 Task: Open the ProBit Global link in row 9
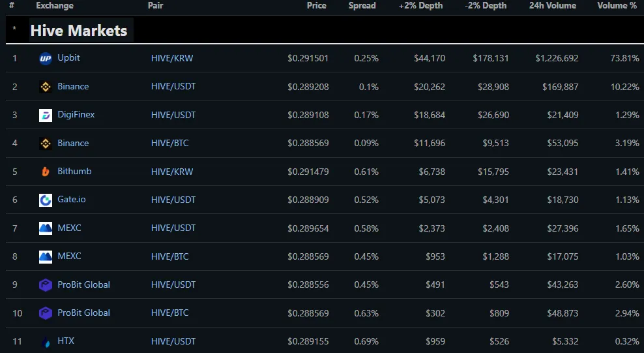coord(84,284)
